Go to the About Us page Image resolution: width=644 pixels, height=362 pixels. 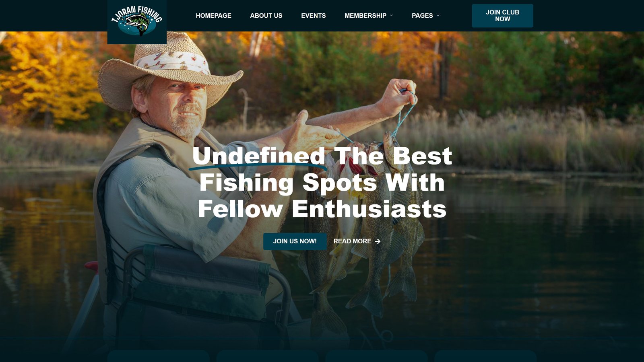(x=266, y=16)
